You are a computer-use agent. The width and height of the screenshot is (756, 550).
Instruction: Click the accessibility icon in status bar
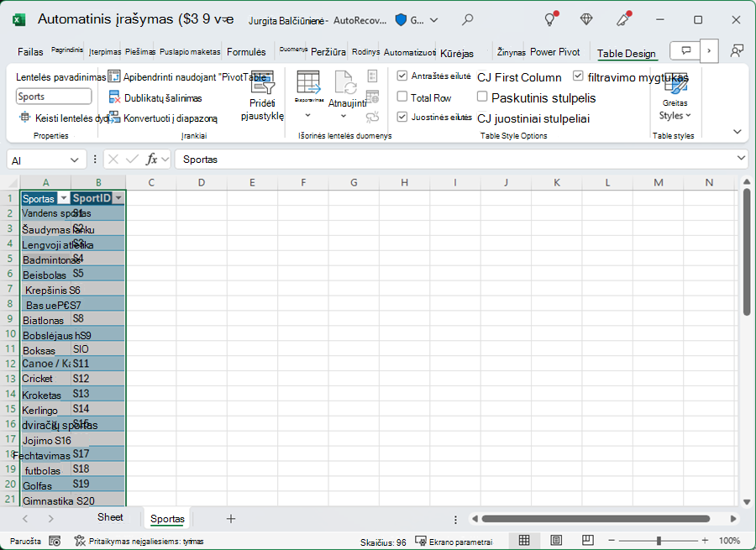pos(80,542)
